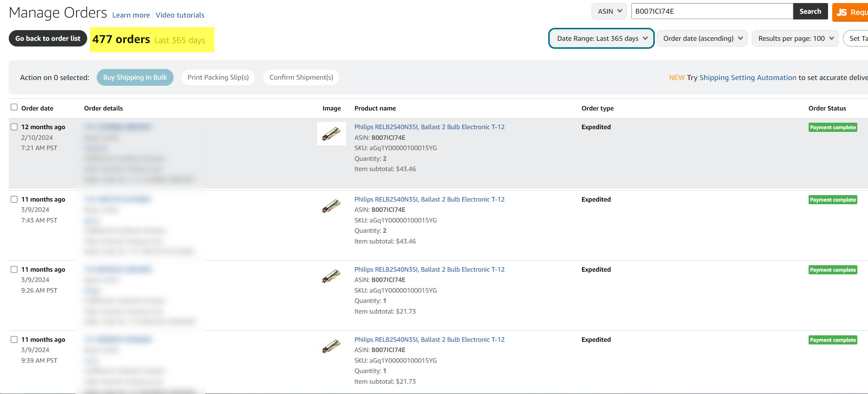This screenshot has height=394, width=868.
Task: Click Print Packing Slip(s)
Action: click(218, 77)
